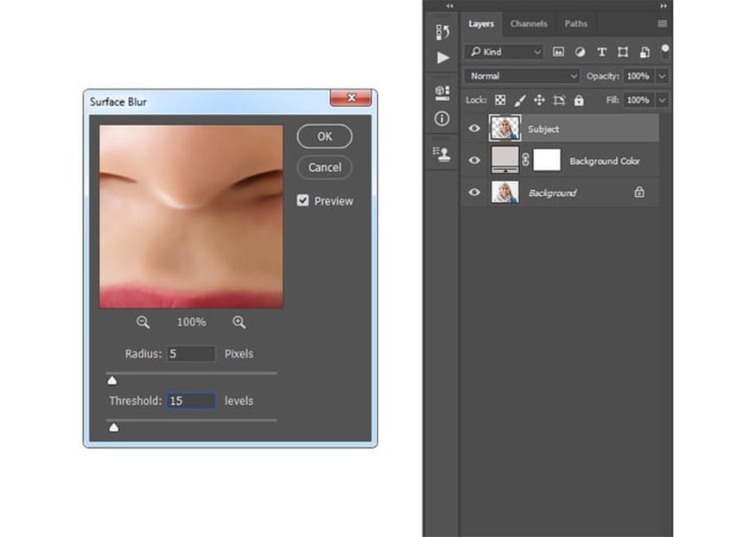756x537 pixels.
Task: Close the Surface Blur dialog
Action: [x=351, y=98]
